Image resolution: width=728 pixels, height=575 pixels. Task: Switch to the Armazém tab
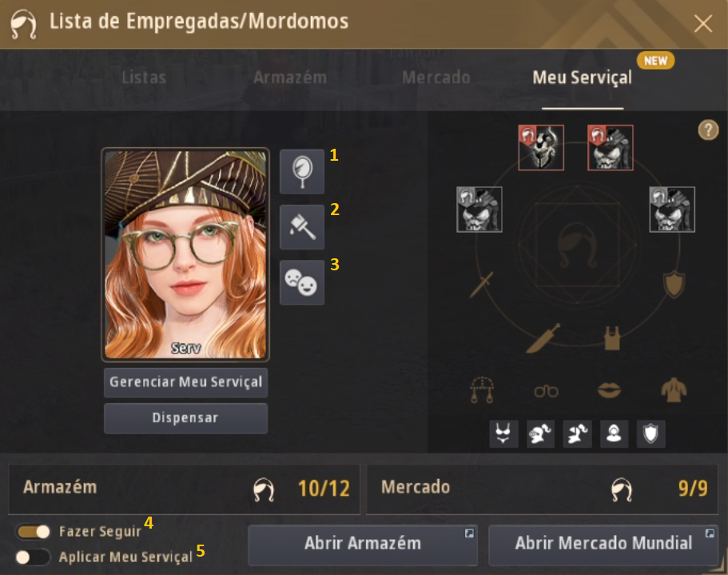point(290,78)
